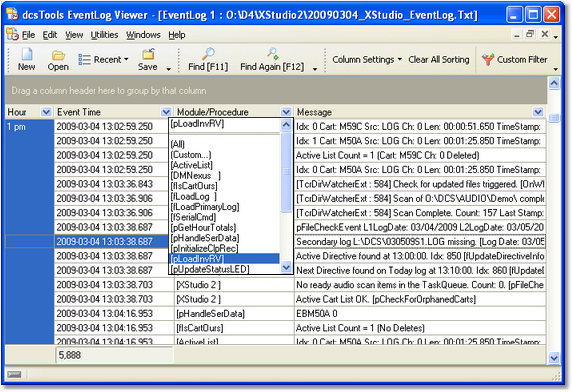Open the Windows menu
Viewport: 572px width, 392px height.
(x=143, y=35)
